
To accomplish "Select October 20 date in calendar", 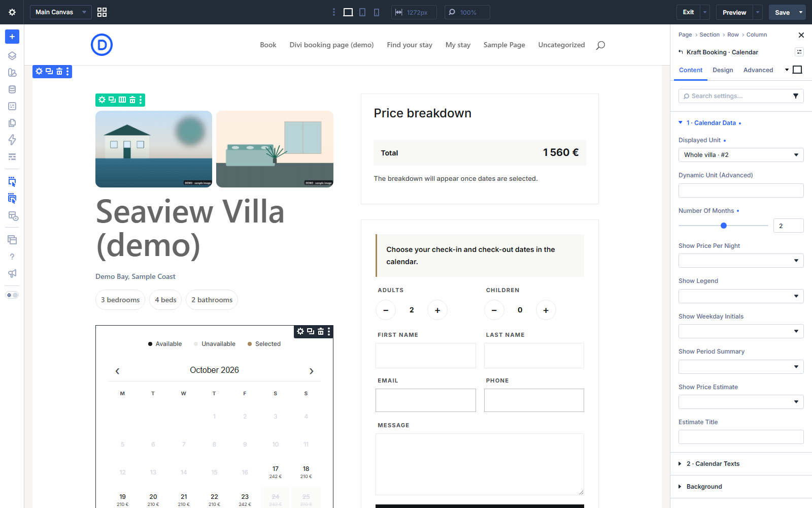I will tap(153, 500).
